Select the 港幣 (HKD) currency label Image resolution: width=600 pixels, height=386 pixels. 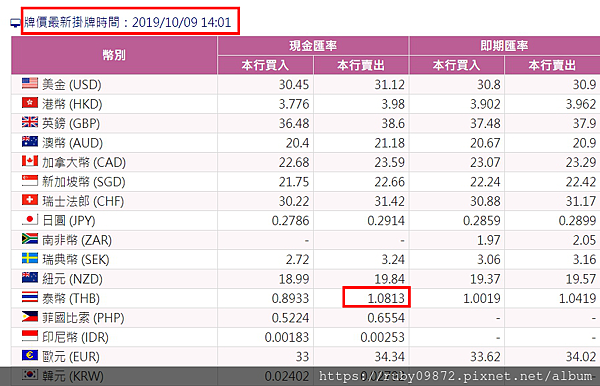(72, 104)
